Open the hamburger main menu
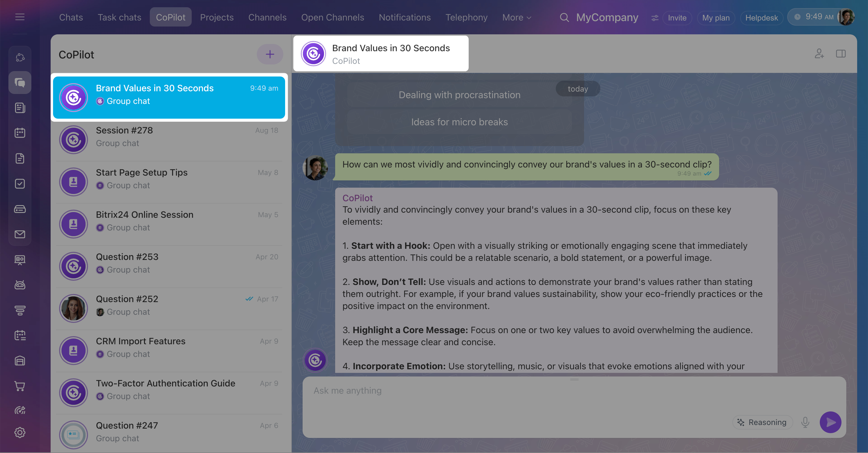 [x=20, y=17]
